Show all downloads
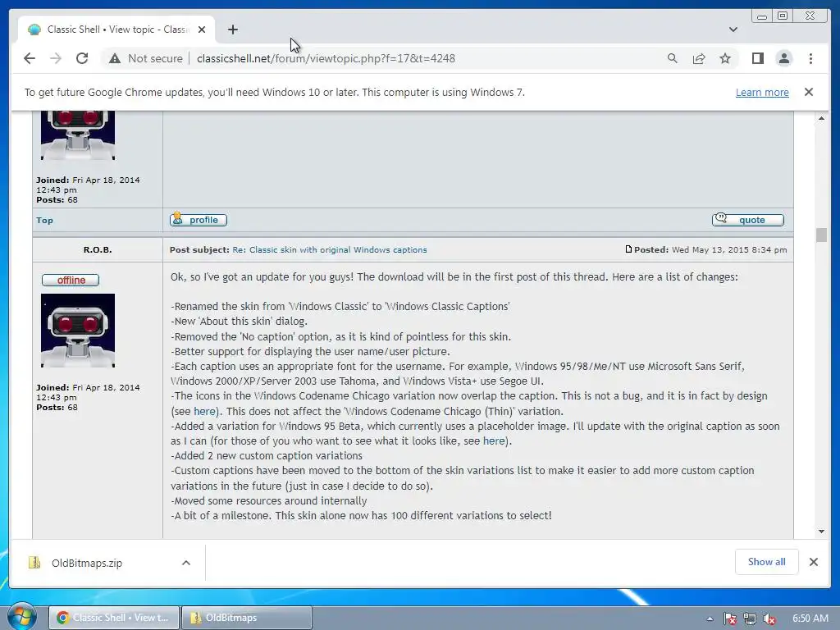Screen dimensions: 840x630 (767, 562)
